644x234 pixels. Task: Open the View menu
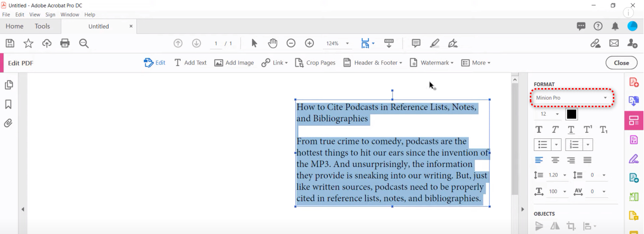pos(35,15)
